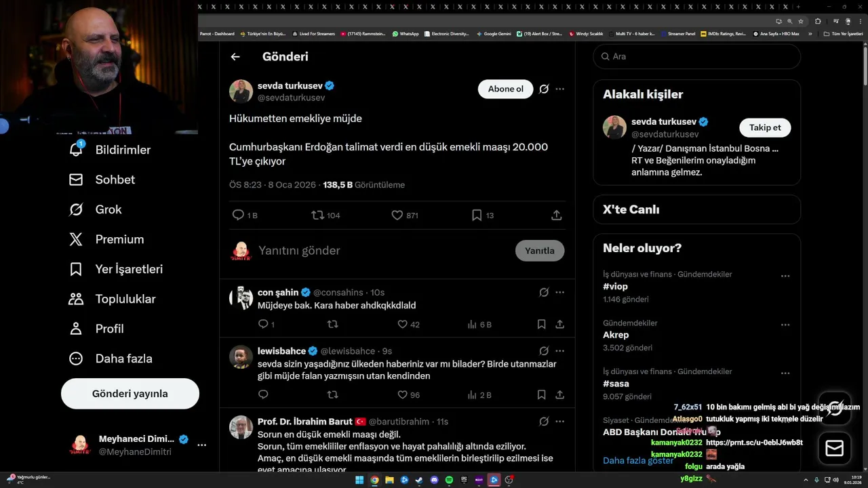Open Meyhaneci Dimitri account switcher dots

(201, 445)
